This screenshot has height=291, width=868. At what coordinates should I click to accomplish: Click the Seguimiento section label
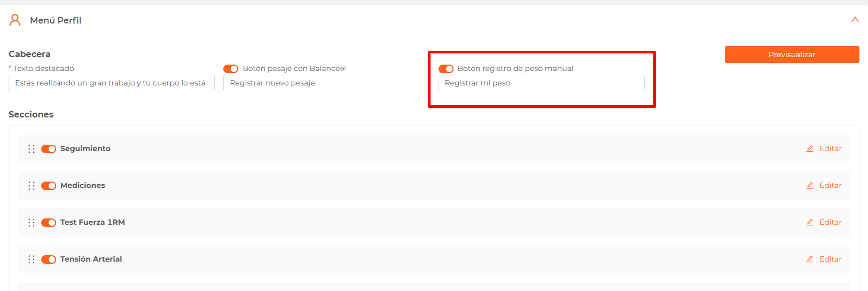(x=85, y=148)
